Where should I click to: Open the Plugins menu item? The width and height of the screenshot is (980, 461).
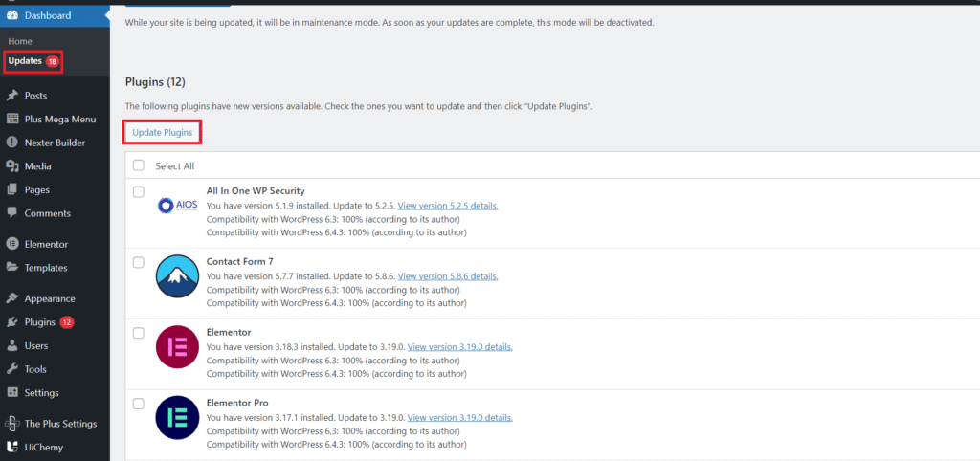click(39, 322)
